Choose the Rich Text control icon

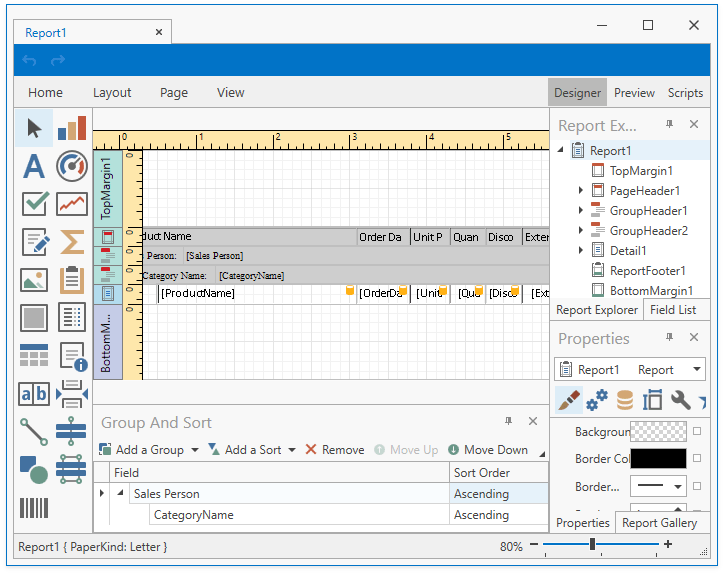[35, 242]
